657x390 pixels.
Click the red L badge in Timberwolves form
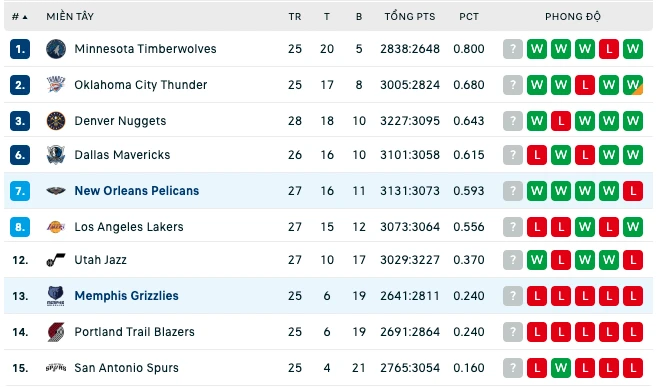pos(608,49)
